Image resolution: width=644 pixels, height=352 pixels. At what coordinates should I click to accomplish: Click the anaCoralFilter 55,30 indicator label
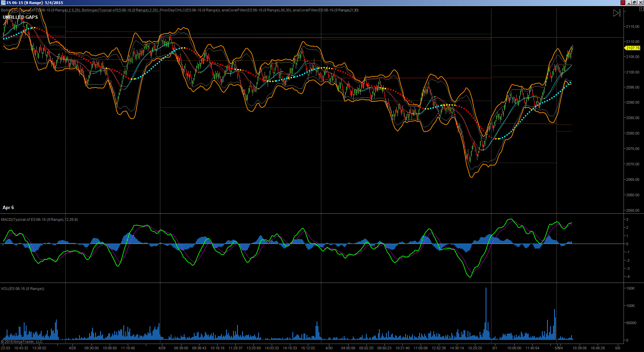coord(256,10)
